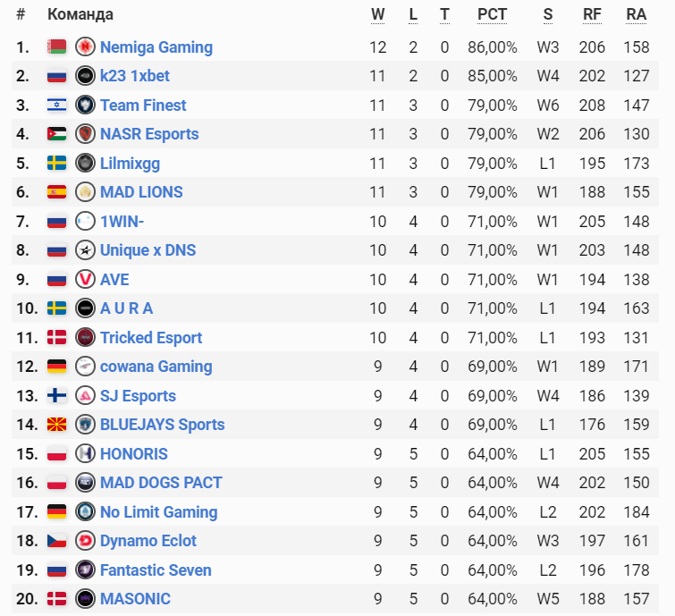
Task: Select the MASONIC team link
Action: pyautogui.click(x=135, y=599)
